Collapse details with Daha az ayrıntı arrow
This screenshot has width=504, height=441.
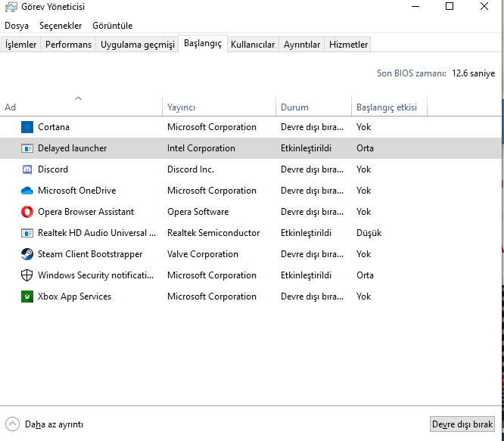(13, 424)
